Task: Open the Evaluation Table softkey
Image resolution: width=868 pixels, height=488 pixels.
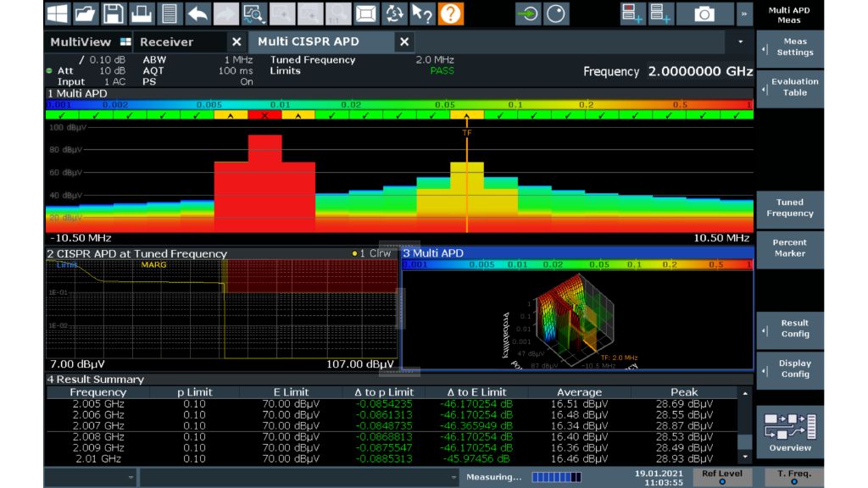Action: pos(790,87)
